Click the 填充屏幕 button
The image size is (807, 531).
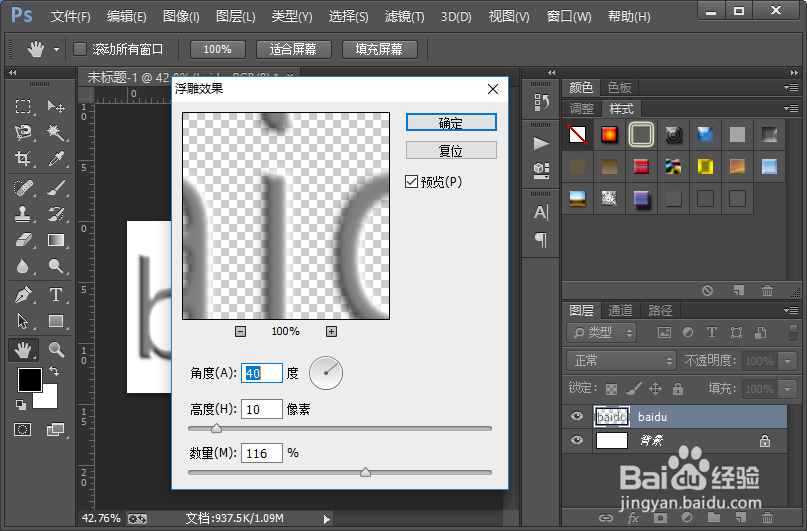click(379, 49)
